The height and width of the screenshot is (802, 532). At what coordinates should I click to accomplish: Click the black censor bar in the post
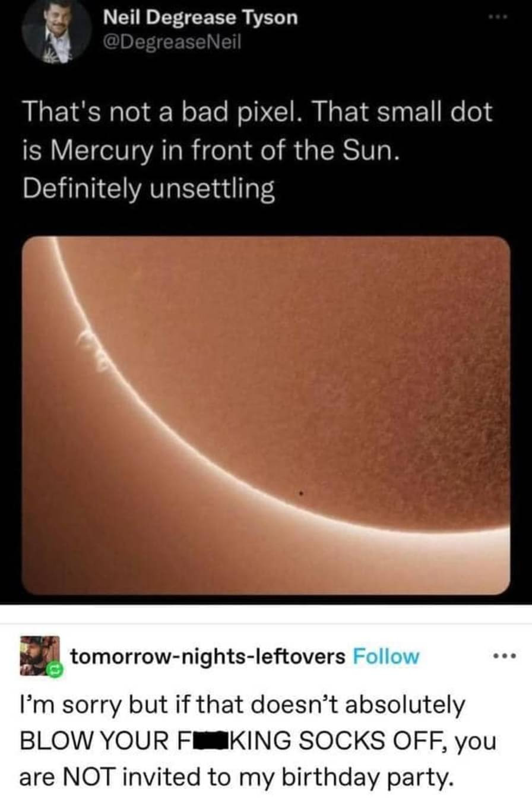204,742
